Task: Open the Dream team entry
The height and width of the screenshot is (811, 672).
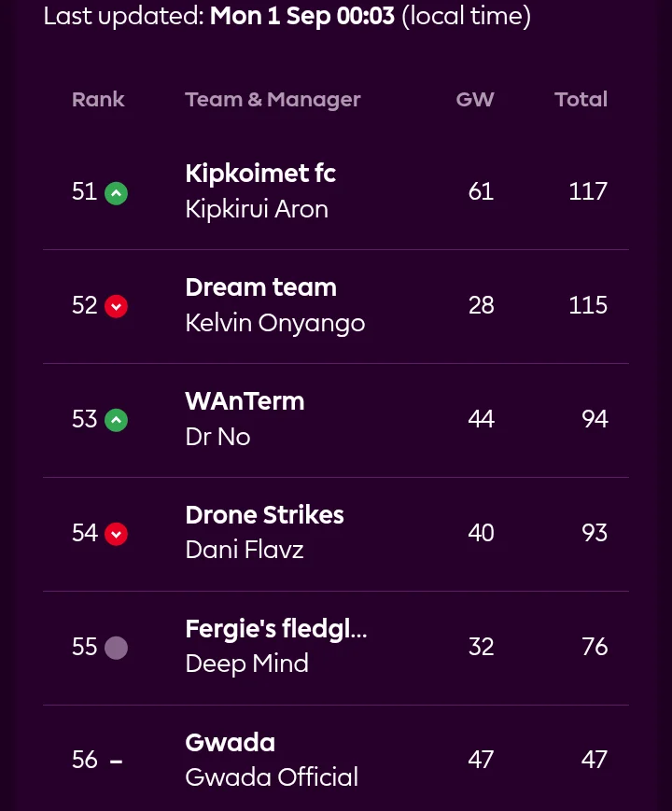Action: click(260, 287)
